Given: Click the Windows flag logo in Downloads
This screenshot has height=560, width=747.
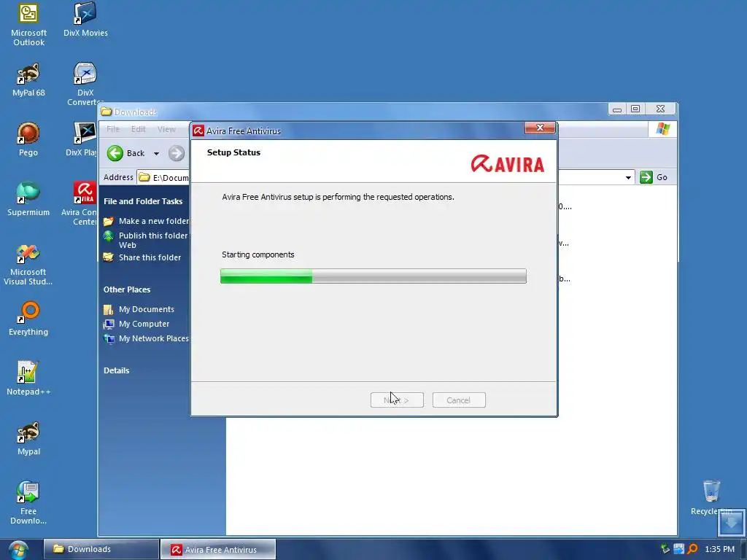Looking at the screenshot, I should point(662,129).
